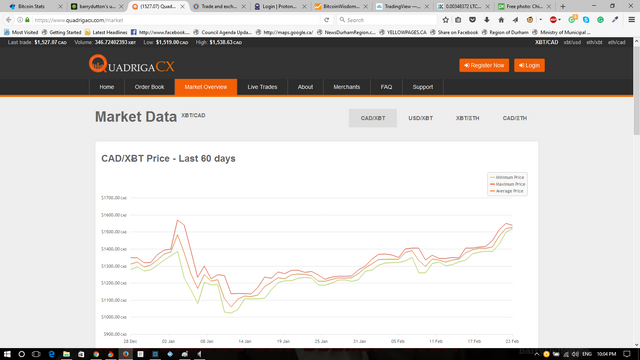Click the Register Now button
The width and height of the screenshot is (640, 360).
[x=484, y=65]
